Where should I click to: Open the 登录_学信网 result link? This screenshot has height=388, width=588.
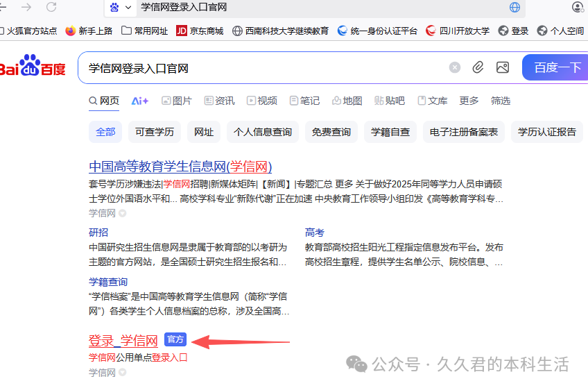[x=123, y=341]
